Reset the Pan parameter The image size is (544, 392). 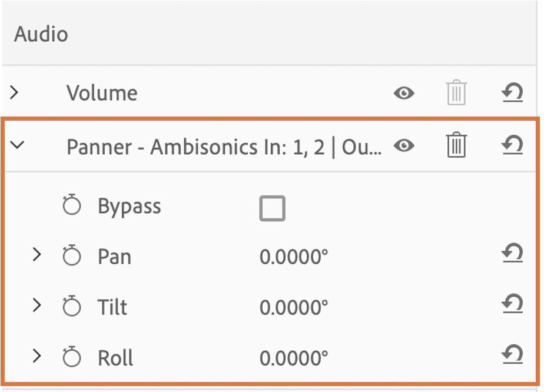click(512, 254)
